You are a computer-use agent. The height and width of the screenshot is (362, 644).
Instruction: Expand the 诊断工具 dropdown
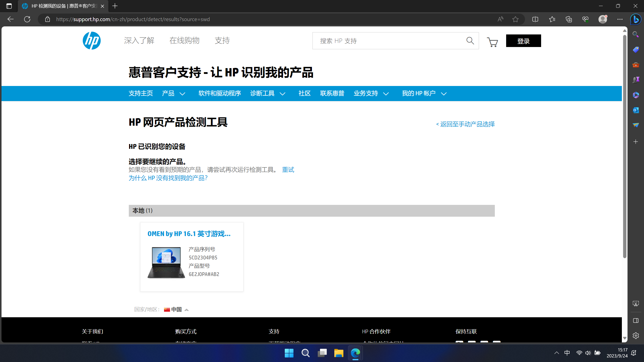click(268, 94)
